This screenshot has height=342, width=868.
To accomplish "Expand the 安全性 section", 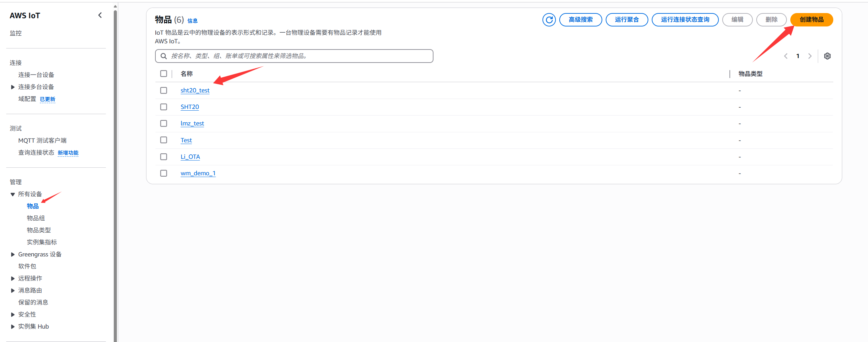I will pyautogui.click(x=13, y=315).
